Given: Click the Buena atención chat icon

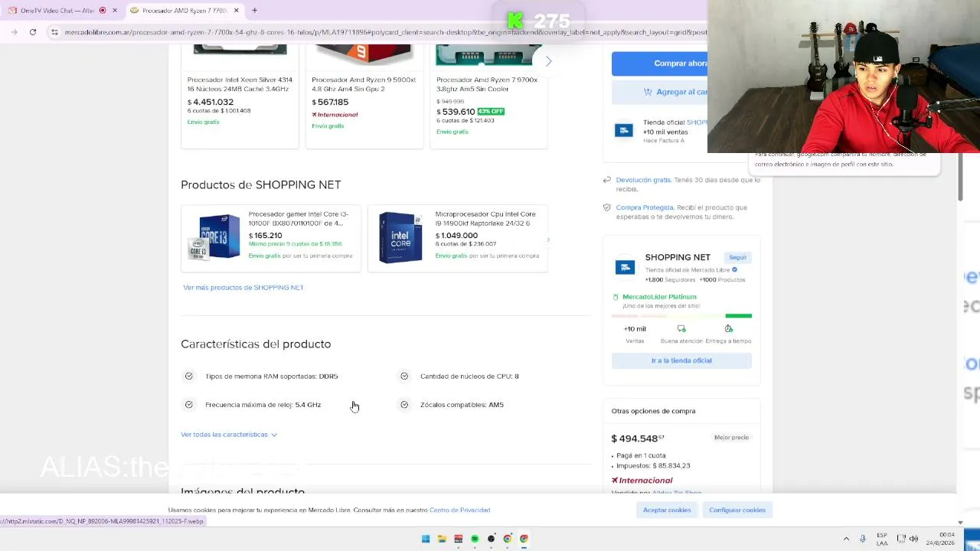Looking at the screenshot, I should tap(681, 329).
